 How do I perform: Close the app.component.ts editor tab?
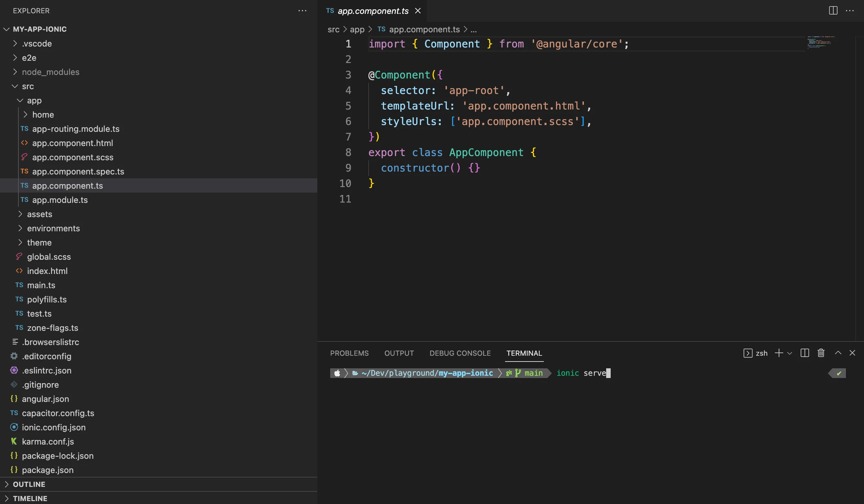click(417, 11)
